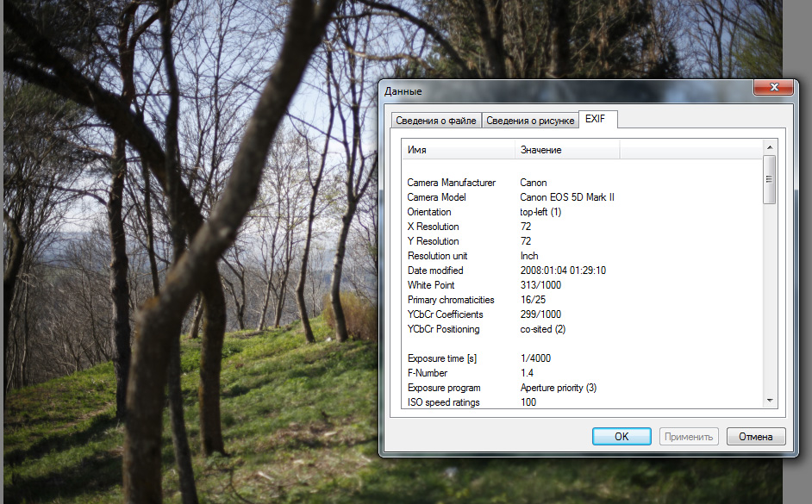The height and width of the screenshot is (504, 812).
Task: Select the F-Number row
Action: pyautogui.click(x=583, y=373)
